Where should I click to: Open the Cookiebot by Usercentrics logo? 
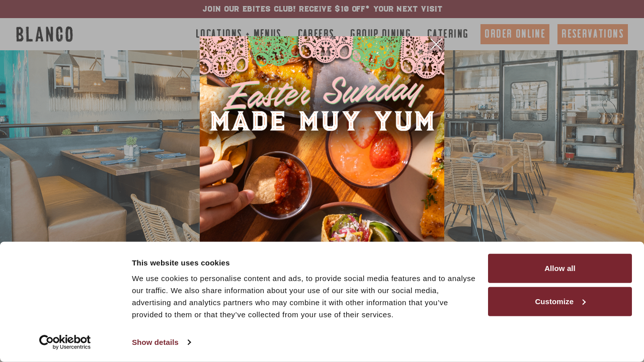[65, 342]
